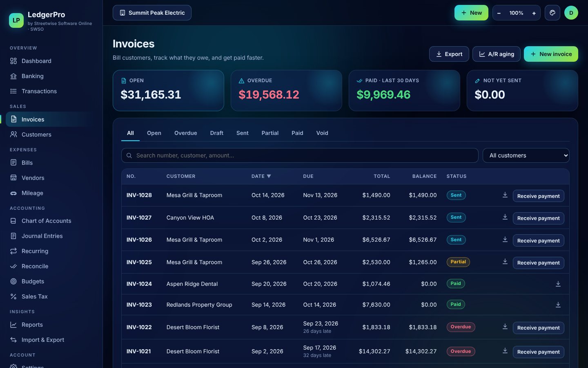Screen dimensions: 588x368
Task: Sort invoices by the Date column
Action: pyautogui.click(x=261, y=176)
